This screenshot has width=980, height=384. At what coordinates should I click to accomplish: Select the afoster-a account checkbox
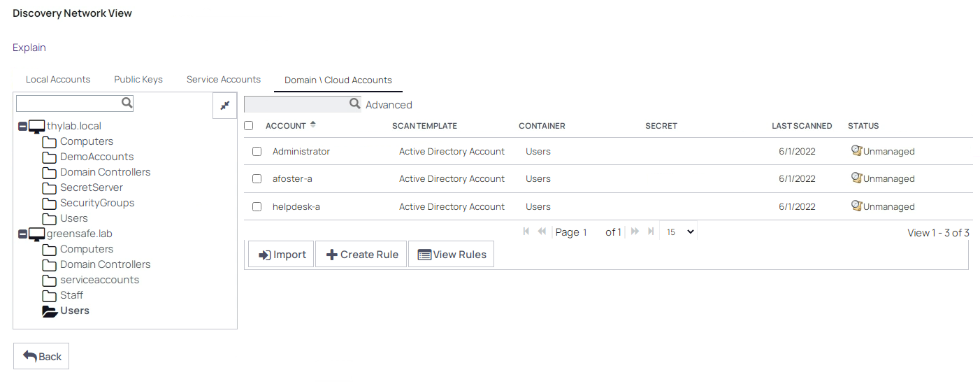point(257,179)
